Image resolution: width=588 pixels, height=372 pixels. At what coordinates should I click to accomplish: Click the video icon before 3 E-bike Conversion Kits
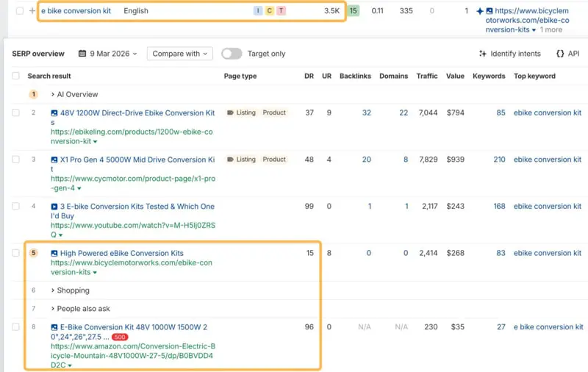pyautogui.click(x=54, y=207)
